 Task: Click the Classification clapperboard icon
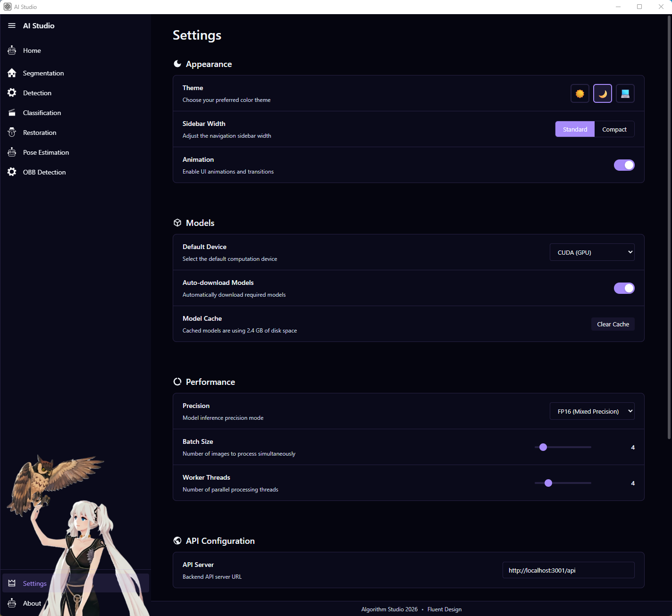[x=12, y=113]
